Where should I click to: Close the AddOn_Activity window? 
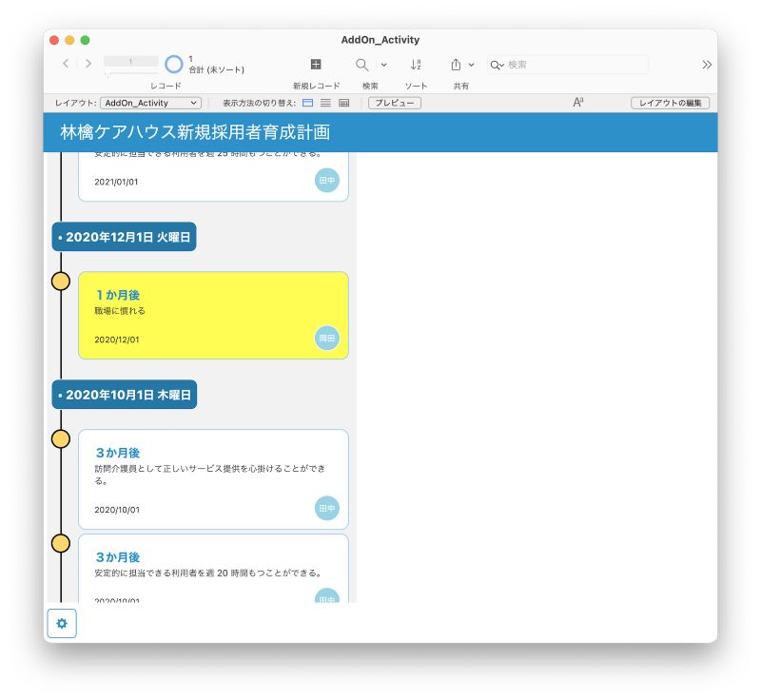pos(54,40)
